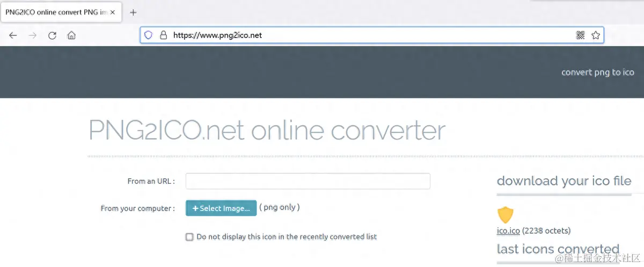Click the yellow shield icon thumbnail
This screenshot has height=267, width=644.
coord(506,215)
